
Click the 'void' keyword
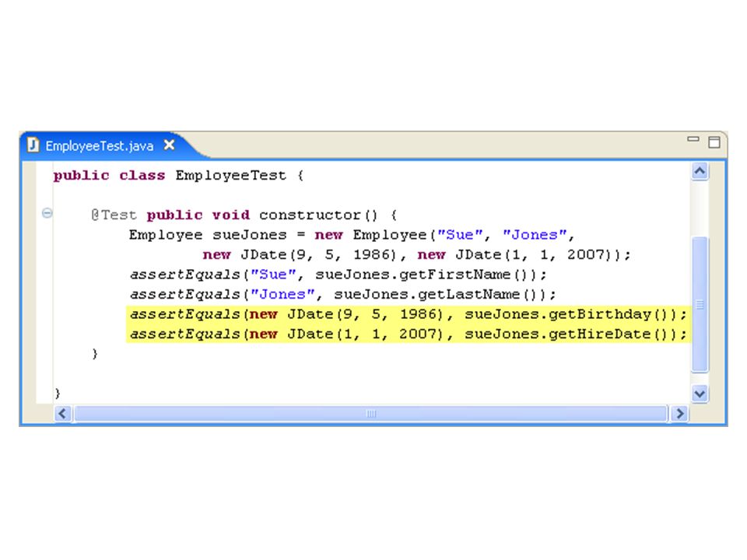click(231, 215)
